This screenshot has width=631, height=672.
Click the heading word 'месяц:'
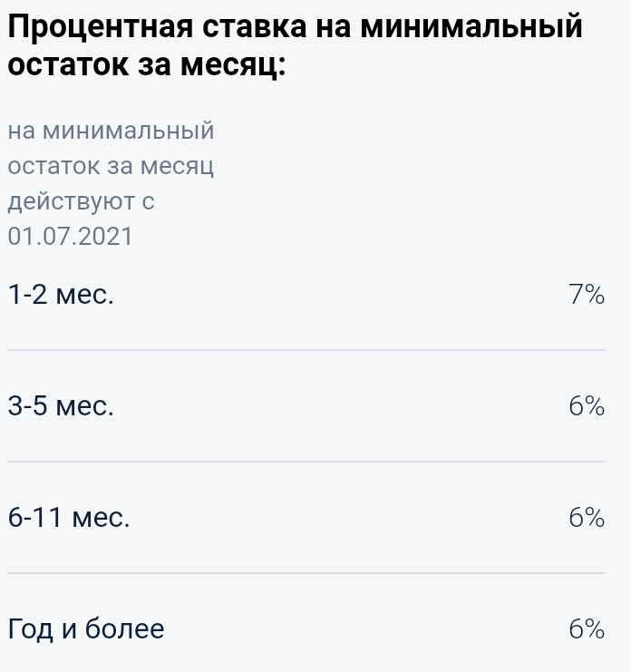point(233,65)
